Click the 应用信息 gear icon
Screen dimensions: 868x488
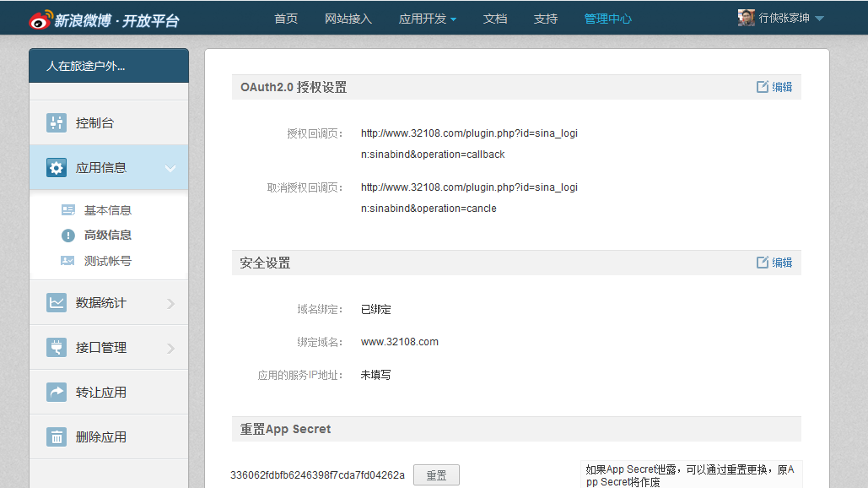click(57, 168)
